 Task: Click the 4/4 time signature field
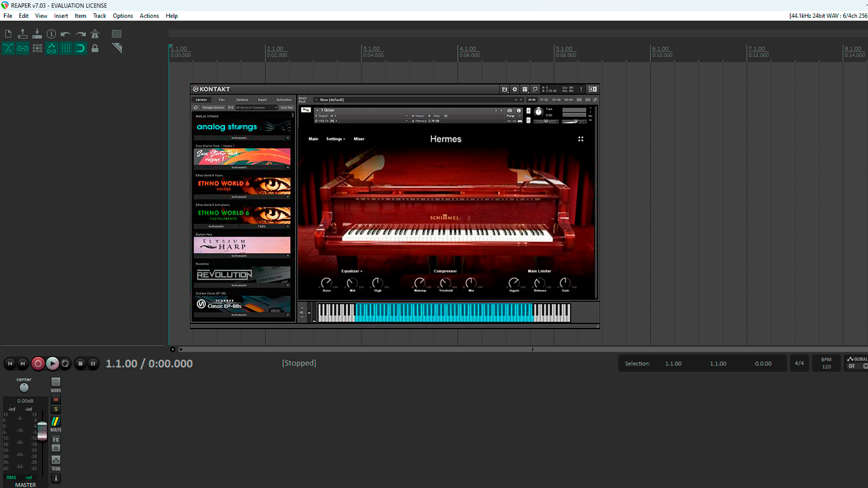click(x=799, y=363)
